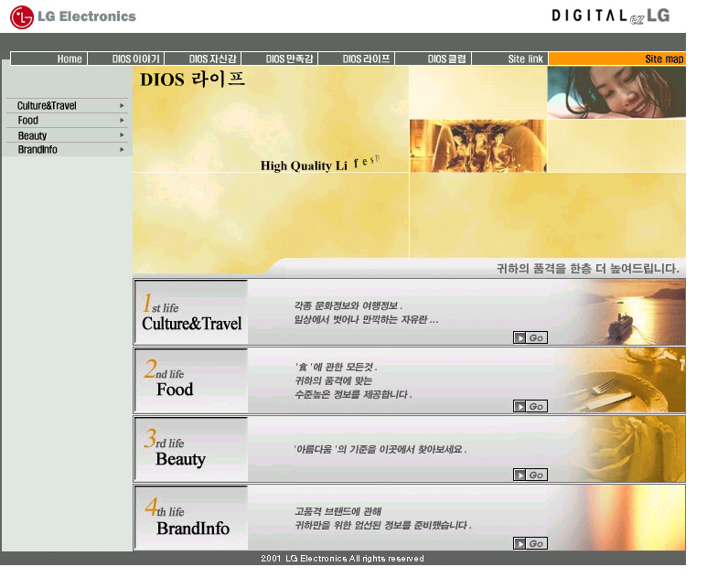This screenshot has width=707, height=588.
Task: Click Go button for Food
Action: click(x=530, y=406)
